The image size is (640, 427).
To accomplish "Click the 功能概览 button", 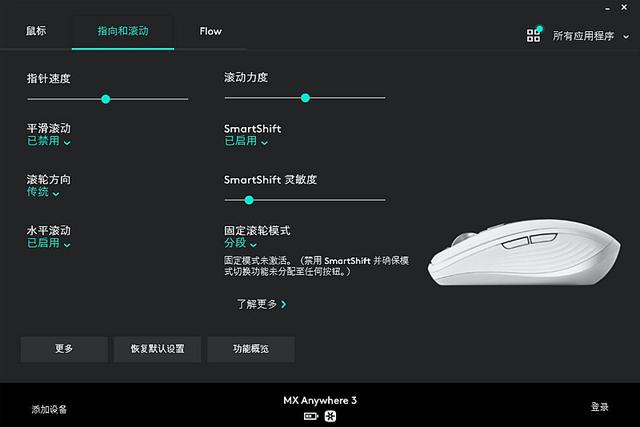I will (x=251, y=349).
